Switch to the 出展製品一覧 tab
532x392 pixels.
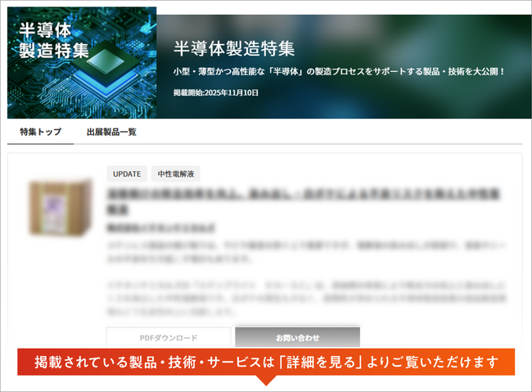[111, 132]
